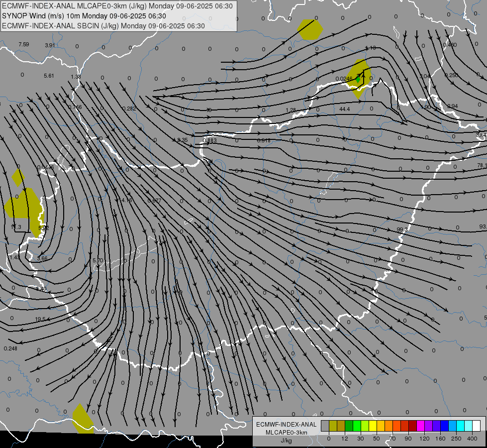This screenshot has width=487, height=448.
Task: Click the legend scale label 70
Action: click(392, 439)
